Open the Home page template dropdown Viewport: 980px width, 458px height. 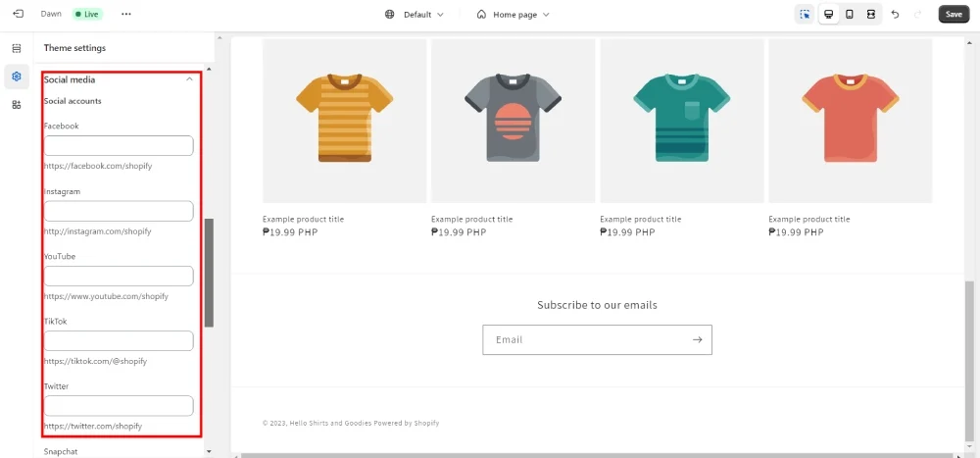click(513, 15)
